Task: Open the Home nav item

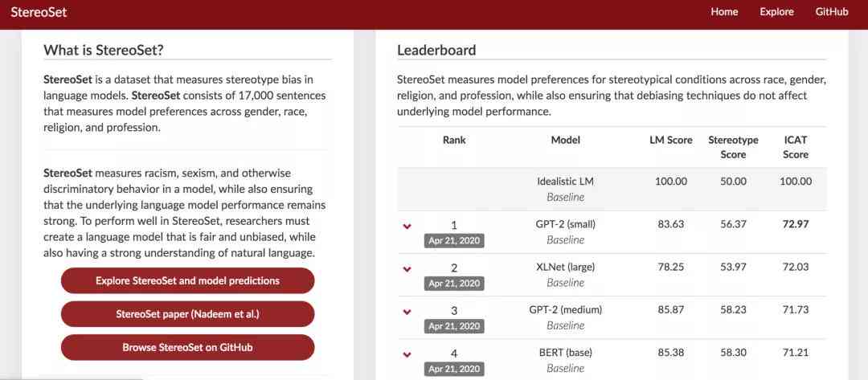Action: pos(724,11)
